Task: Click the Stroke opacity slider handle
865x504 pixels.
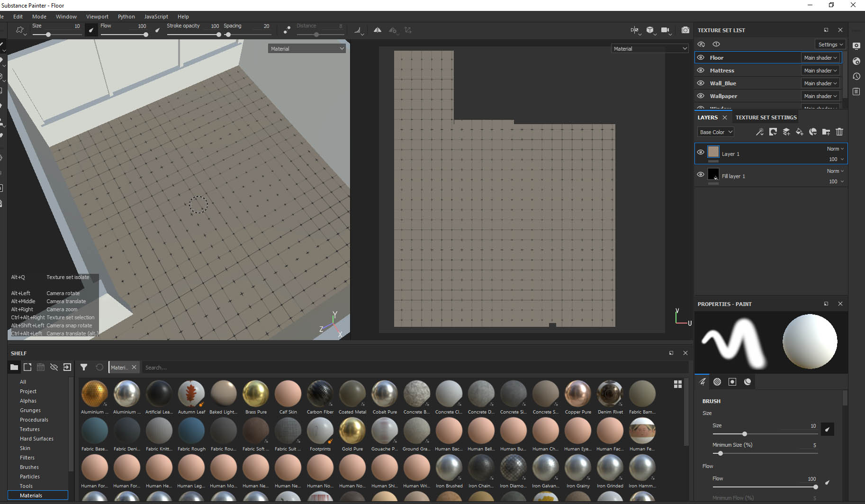Action: 218,35
